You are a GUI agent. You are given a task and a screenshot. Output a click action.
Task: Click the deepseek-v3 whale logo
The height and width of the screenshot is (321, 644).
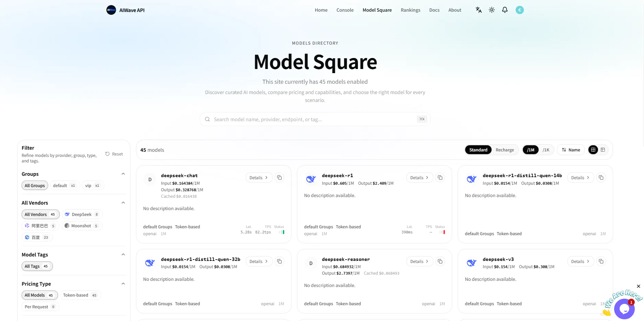pos(472,263)
